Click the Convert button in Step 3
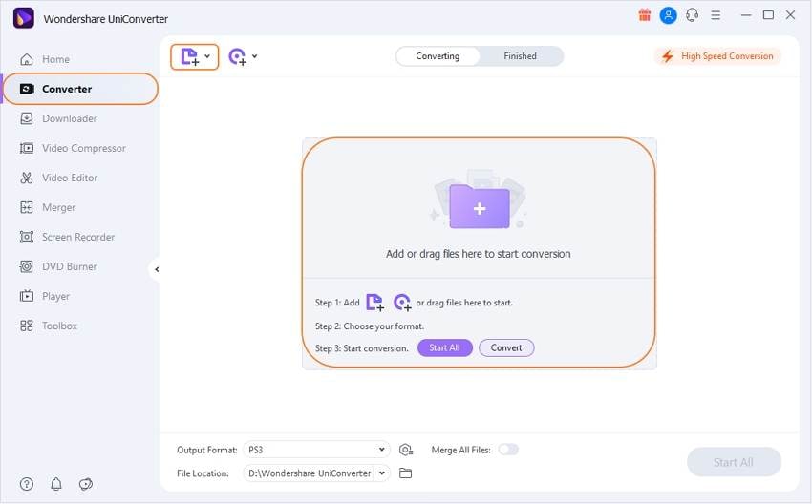This screenshot has width=812, height=504. (x=506, y=347)
